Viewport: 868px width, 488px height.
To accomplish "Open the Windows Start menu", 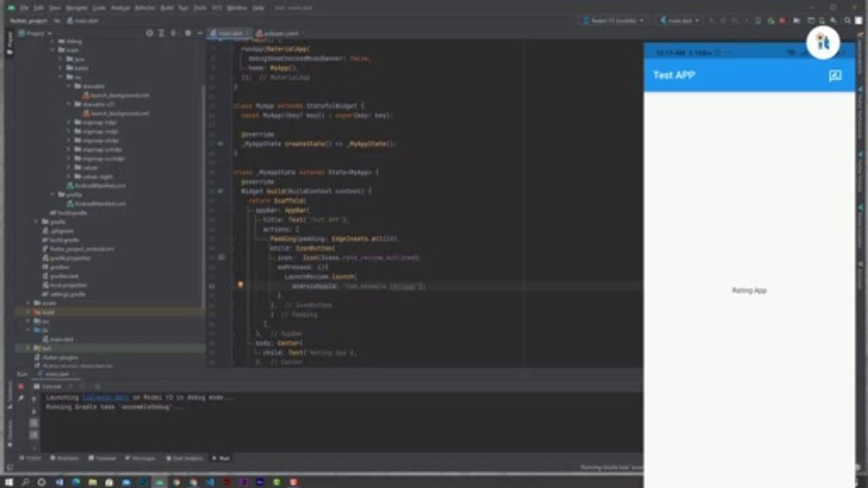I will (9, 482).
